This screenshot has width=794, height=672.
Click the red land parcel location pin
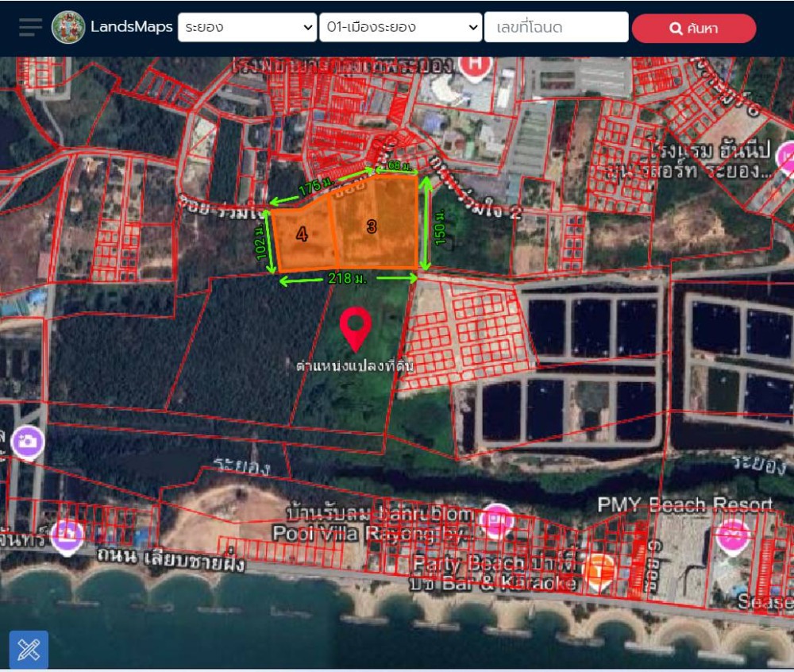tap(355, 330)
